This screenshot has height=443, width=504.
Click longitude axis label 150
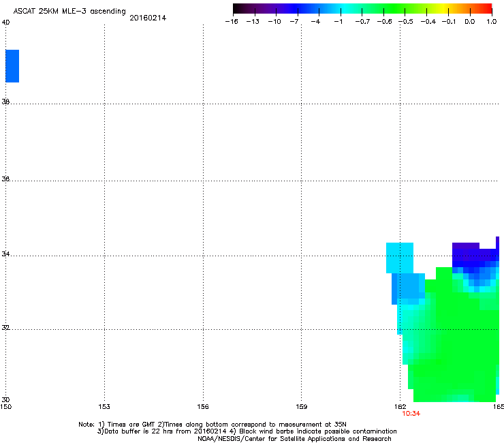[5, 407]
